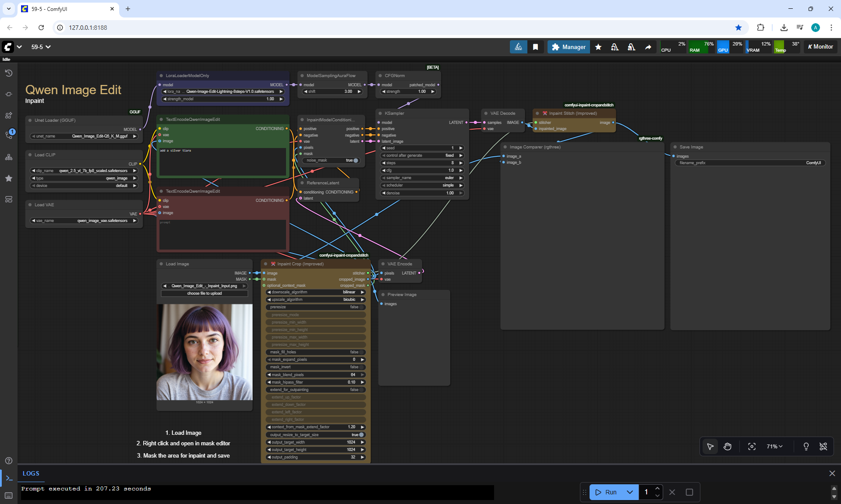Screen dimensions: 841x504
Task: Toggle the bottom panel terminal icon
Action: click(9, 478)
